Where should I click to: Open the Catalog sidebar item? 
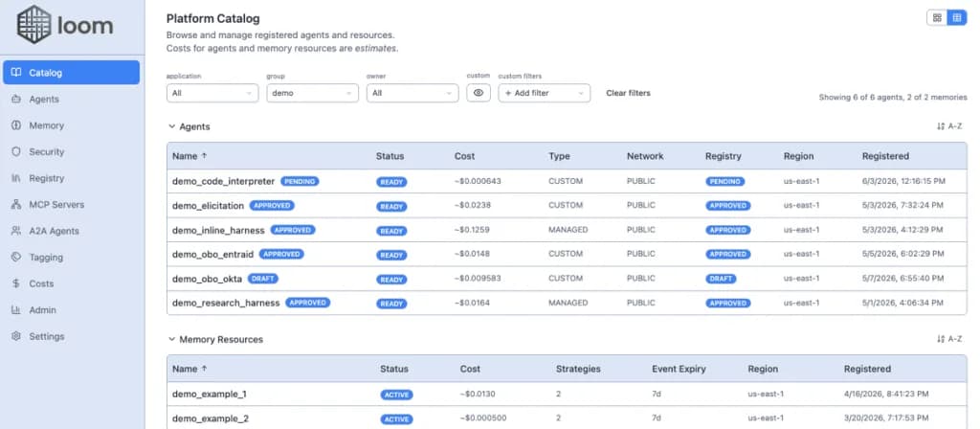71,73
